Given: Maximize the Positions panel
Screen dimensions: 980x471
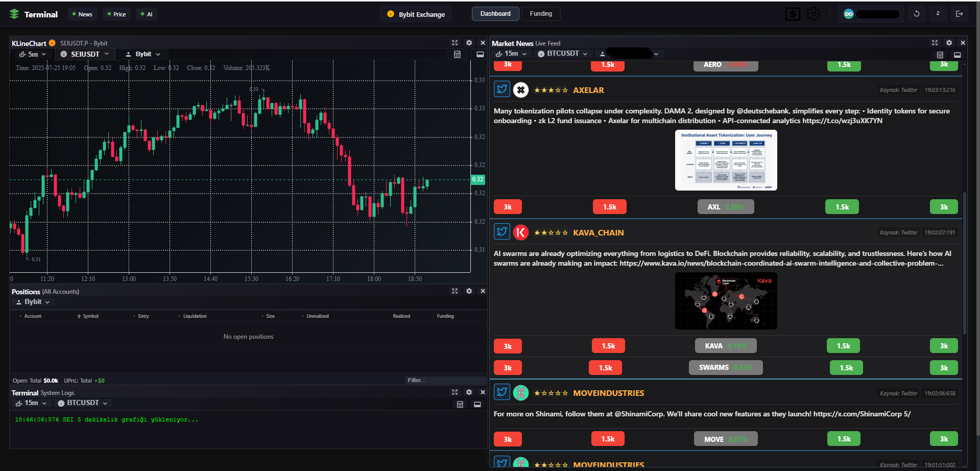Looking at the screenshot, I should pyautogui.click(x=455, y=291).
